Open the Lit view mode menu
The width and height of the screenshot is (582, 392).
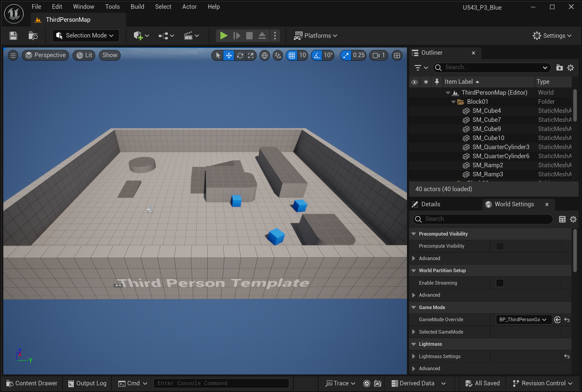84,55
